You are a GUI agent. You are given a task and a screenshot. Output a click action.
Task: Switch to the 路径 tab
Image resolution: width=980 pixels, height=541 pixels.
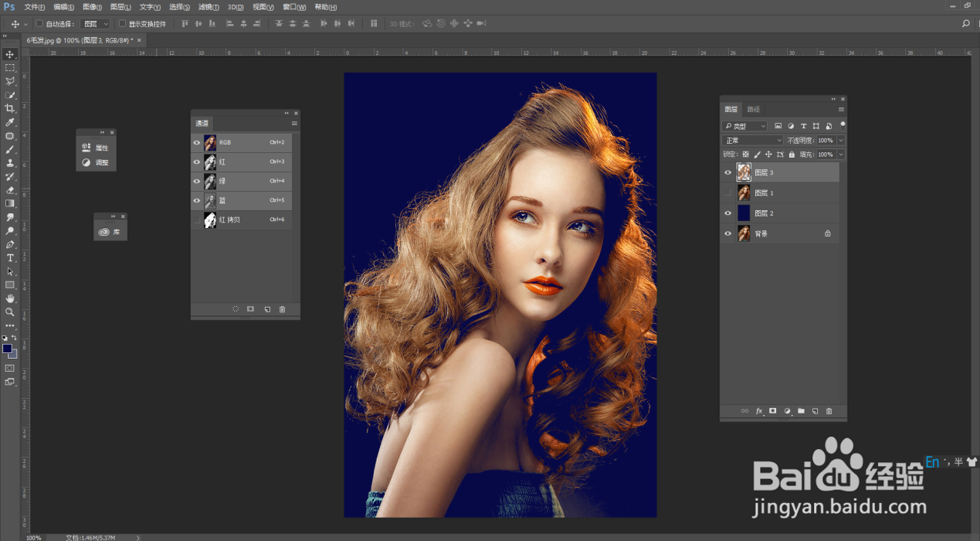752,109
